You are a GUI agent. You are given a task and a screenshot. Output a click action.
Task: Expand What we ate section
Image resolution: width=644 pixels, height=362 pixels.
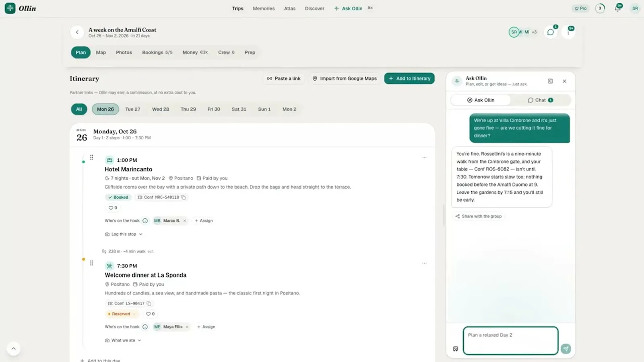point(123,340)
